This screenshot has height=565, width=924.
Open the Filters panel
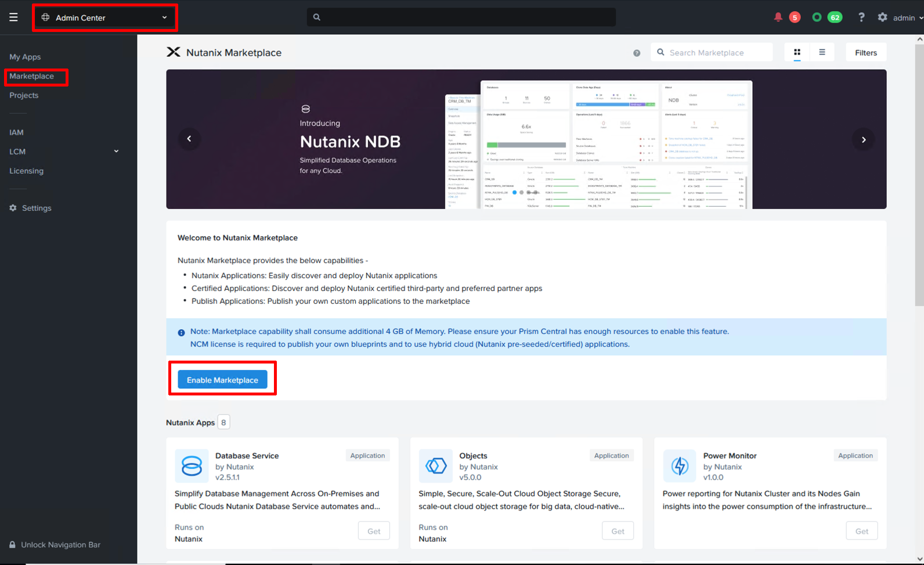(866, 52)
